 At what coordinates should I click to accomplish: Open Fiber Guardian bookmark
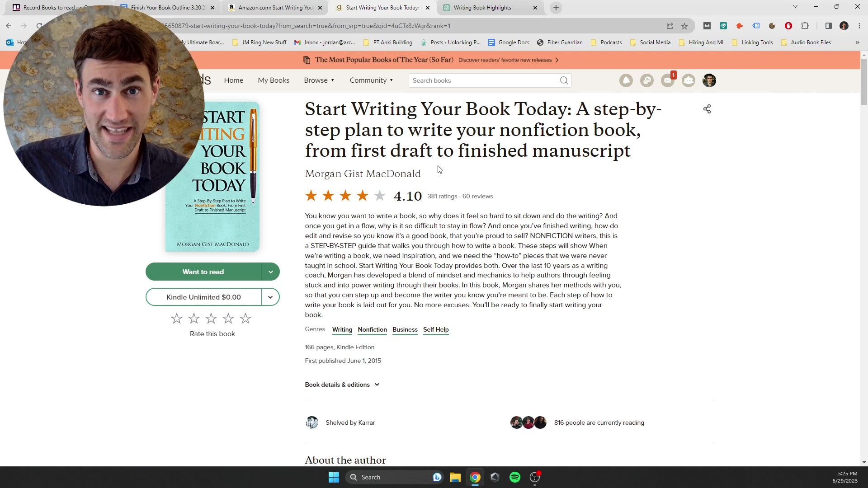560,42
